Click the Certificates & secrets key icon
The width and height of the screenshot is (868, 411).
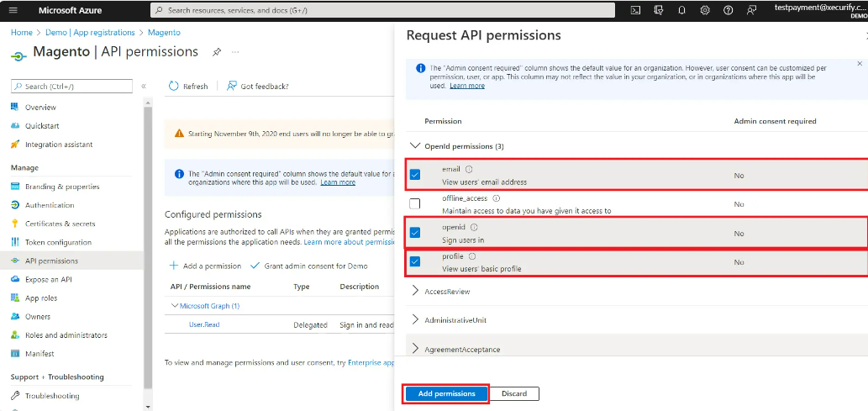15,224
